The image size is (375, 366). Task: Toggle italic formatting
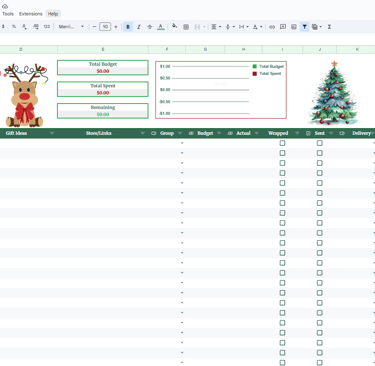pos(139,27)
